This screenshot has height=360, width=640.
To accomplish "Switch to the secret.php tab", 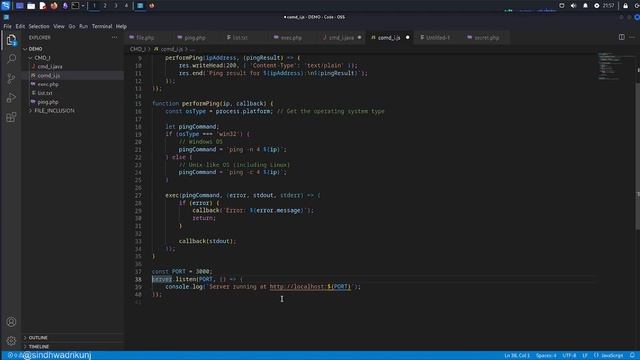I will (487, 38).
